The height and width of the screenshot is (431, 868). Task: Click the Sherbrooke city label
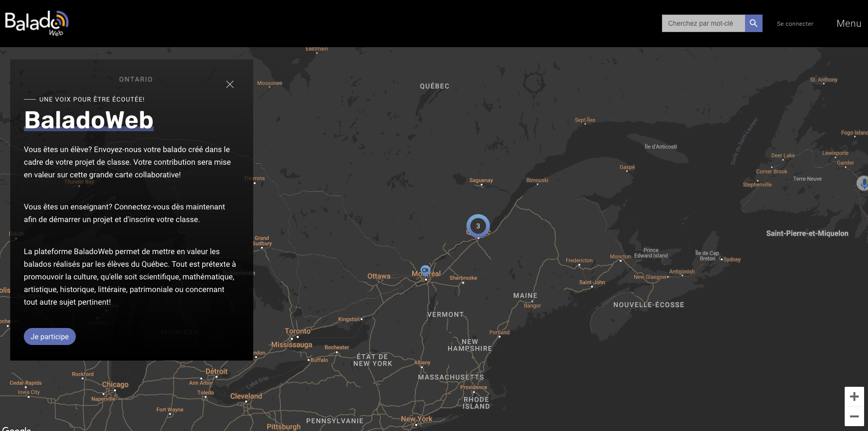click(463, 278)
